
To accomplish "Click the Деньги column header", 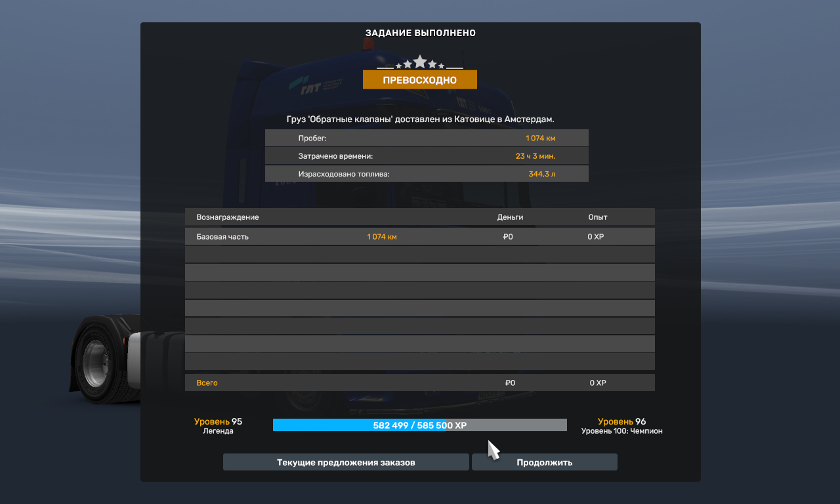I will point(510,217).
